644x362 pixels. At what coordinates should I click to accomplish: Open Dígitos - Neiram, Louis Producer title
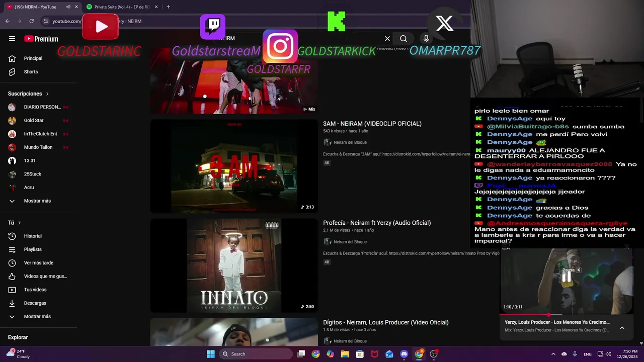click(x=386, y=323)
